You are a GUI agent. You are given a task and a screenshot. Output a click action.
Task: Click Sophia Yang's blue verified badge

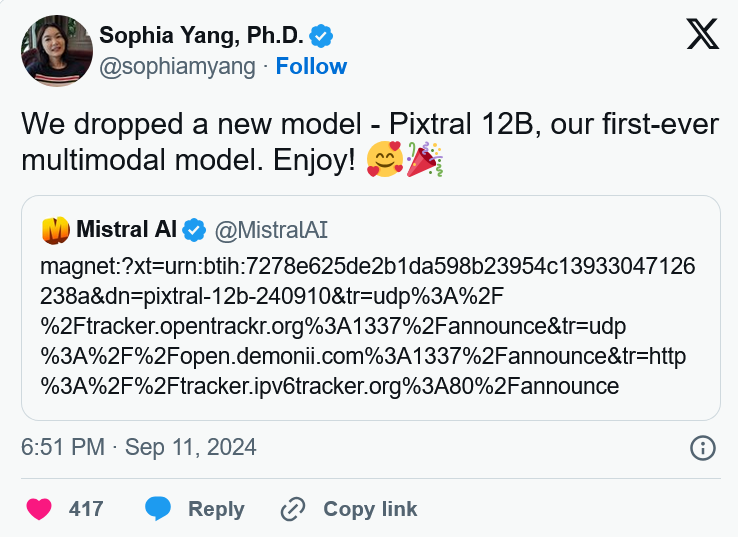point(321,36)
